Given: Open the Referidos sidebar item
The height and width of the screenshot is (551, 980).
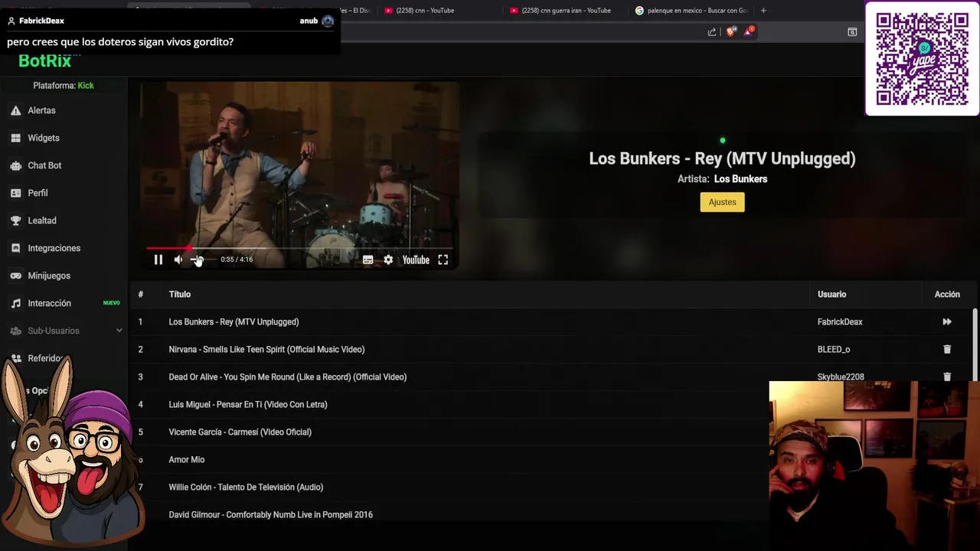Looking at the screenshot, I should (45, 358).
